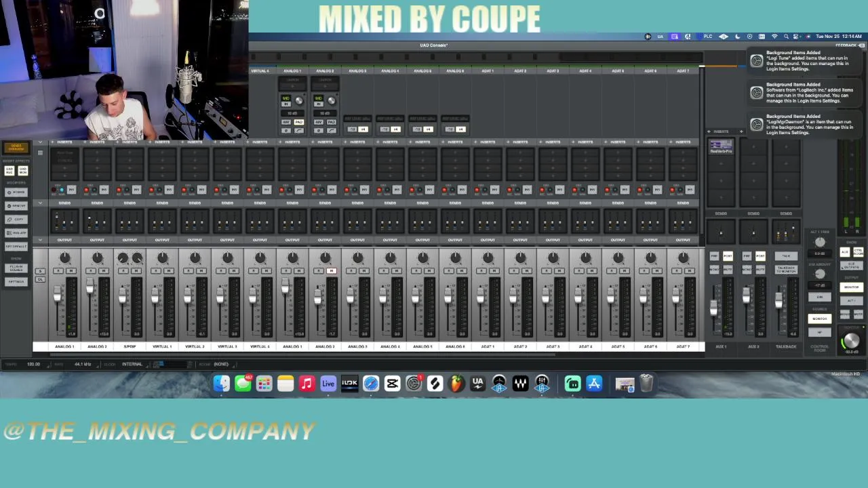Mute the ANALOG 3 channel
Viewport: 868px width, 488px height.
pyautogui.click(x=363, y=271)
